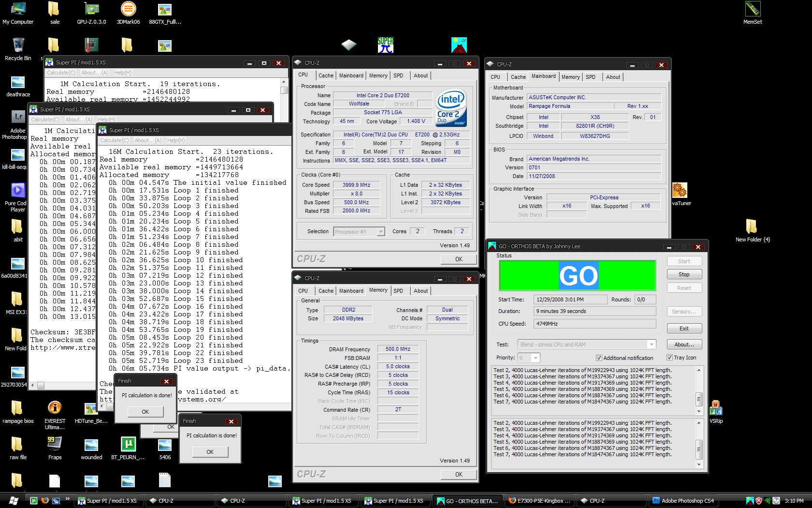812x508 pixels.
Task: Open Calculate(C) menu in 16M Super PI
Action: tap(115, 140)
